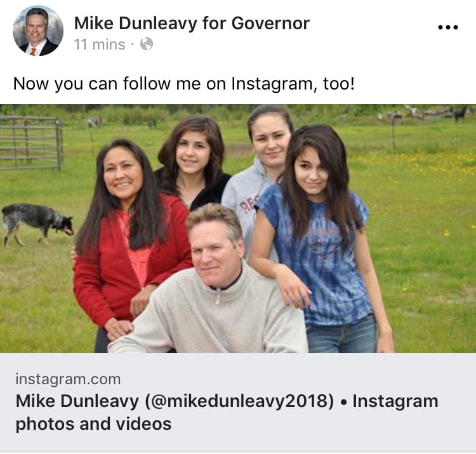Open the Mike Dunleavy (@mikedunleavy2018) Instagram link title
476x454 pixels.
175,401
